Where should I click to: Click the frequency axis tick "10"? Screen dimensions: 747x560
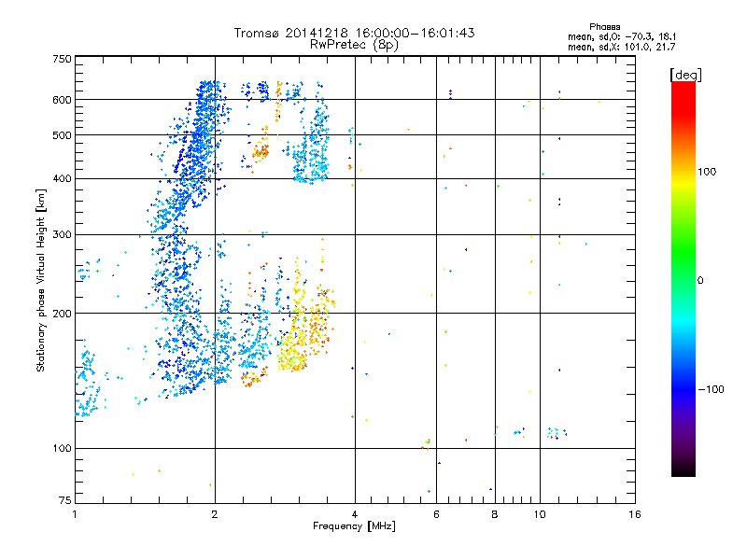point(540,514)
